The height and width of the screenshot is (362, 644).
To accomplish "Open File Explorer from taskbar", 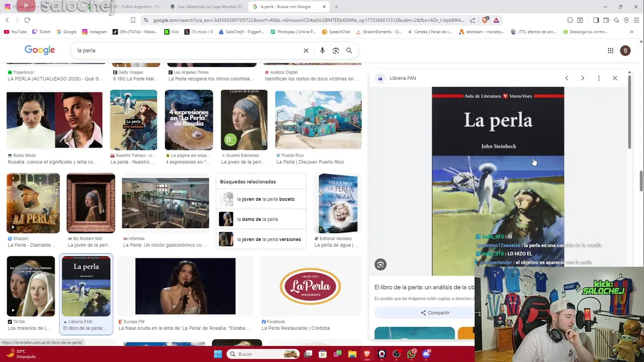I will [352, 354].
